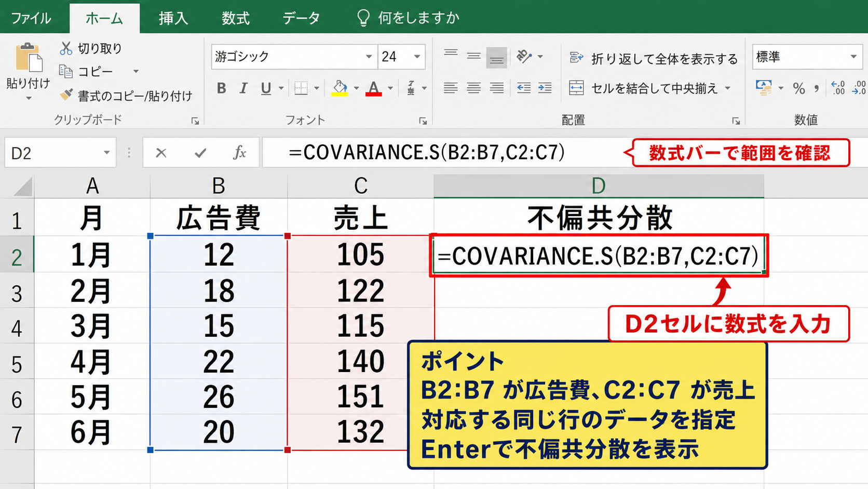Confirm formula entry with check mark
Image resolution: width=868 pixels, height=489 pixels.
point(200,153)
